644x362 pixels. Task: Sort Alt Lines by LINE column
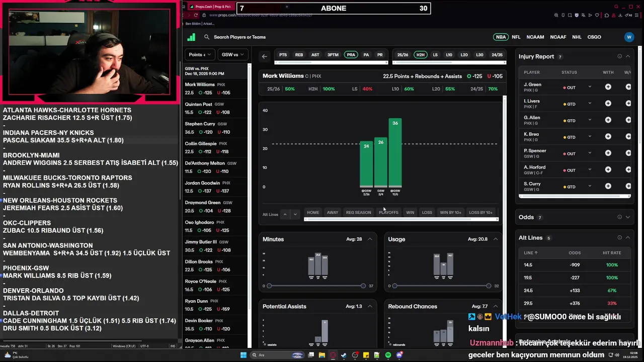click(x=531, y=253)
